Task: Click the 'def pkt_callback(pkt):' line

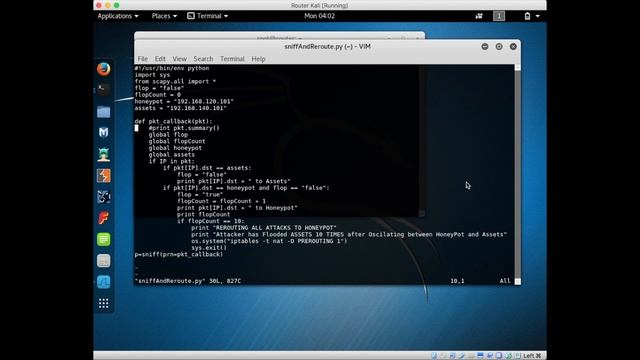Action: [x=173, y=121]
